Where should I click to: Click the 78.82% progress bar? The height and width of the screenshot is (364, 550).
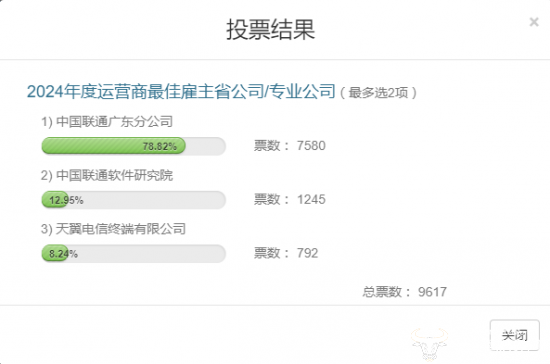pos(133,146)
